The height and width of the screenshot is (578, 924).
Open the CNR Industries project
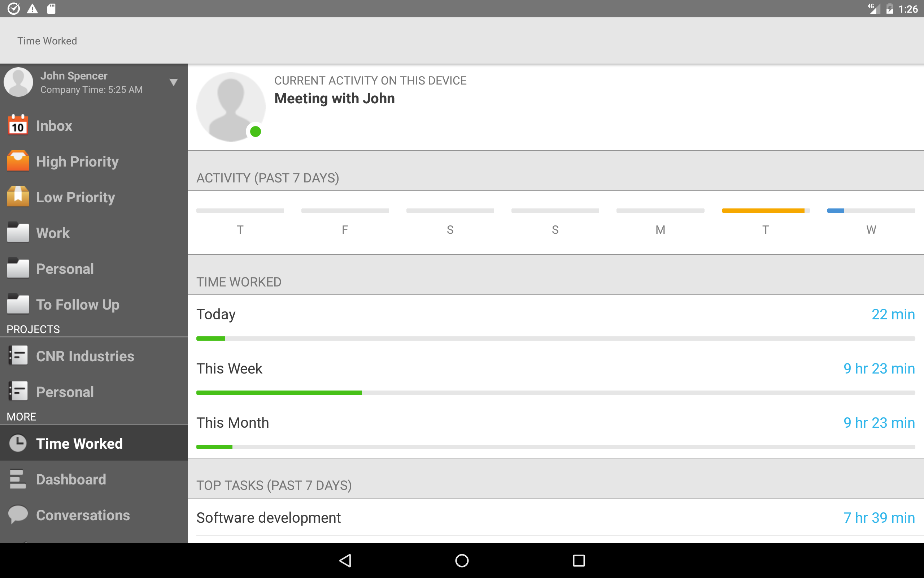(94, 356)
